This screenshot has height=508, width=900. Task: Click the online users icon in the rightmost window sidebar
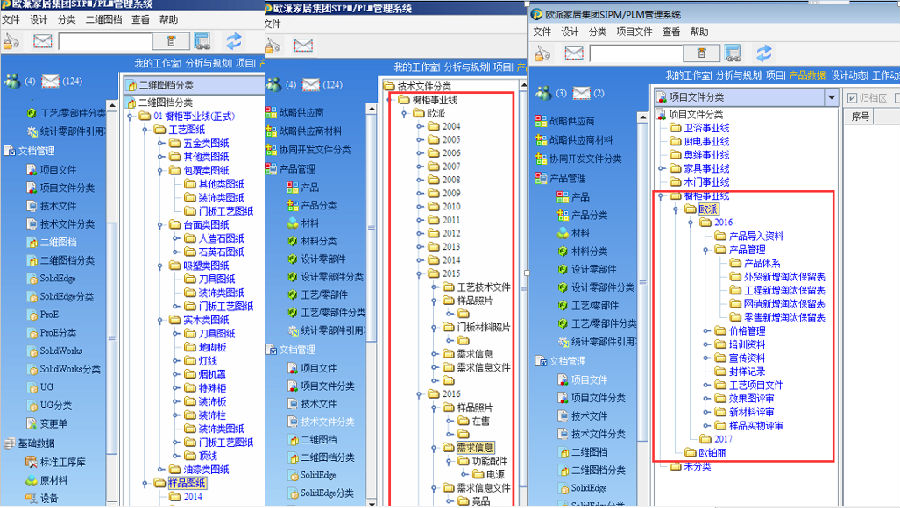tap(543, 93)
